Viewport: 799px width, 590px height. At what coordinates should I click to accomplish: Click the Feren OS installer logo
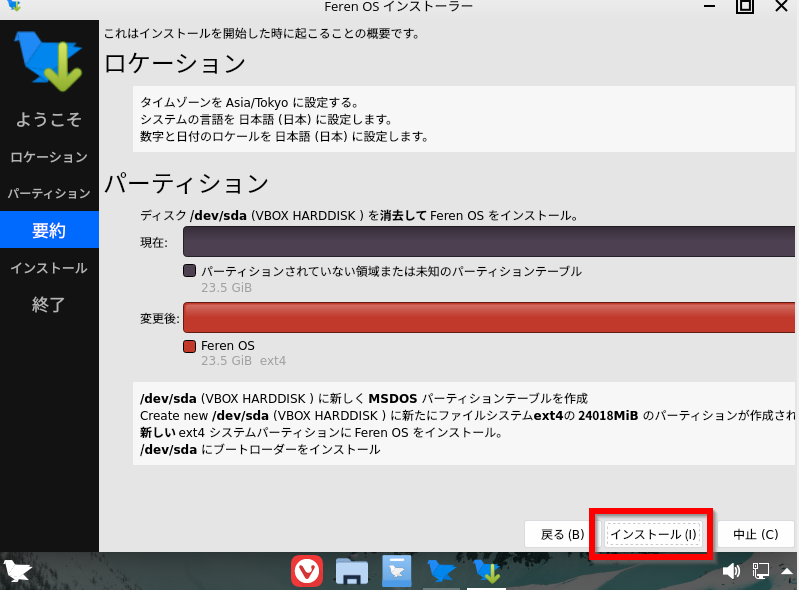(49, 61)
